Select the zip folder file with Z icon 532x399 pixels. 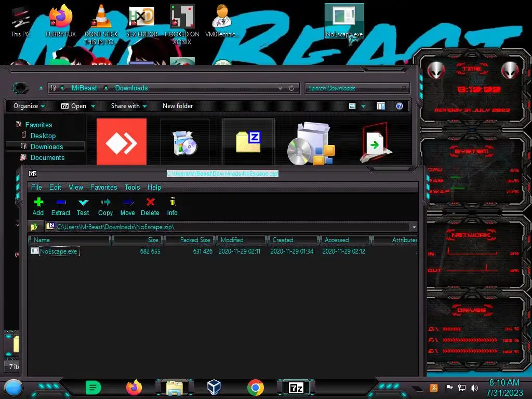pyautogui.click(x=248, y=142)
